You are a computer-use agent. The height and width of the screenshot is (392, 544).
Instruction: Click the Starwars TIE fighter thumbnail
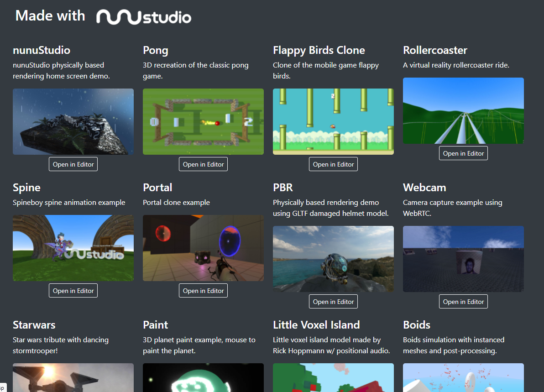click(x=73, y=377)
